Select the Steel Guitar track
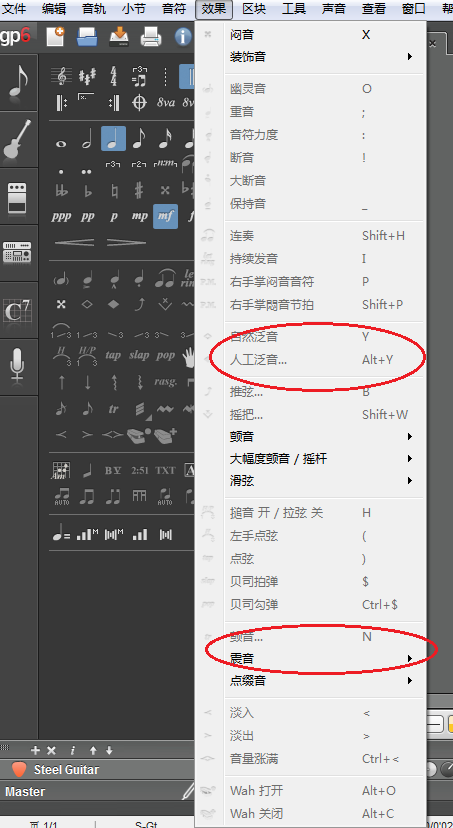This screenshot has height=828, width=453. coord(97,769)
